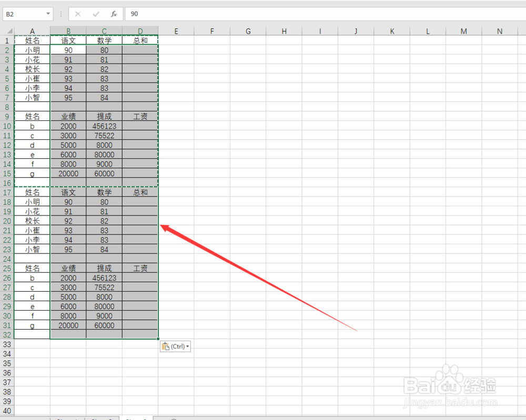Click the Select All corner triangle
The height and width of the screenshot is (420, 526).
(9, 31)
